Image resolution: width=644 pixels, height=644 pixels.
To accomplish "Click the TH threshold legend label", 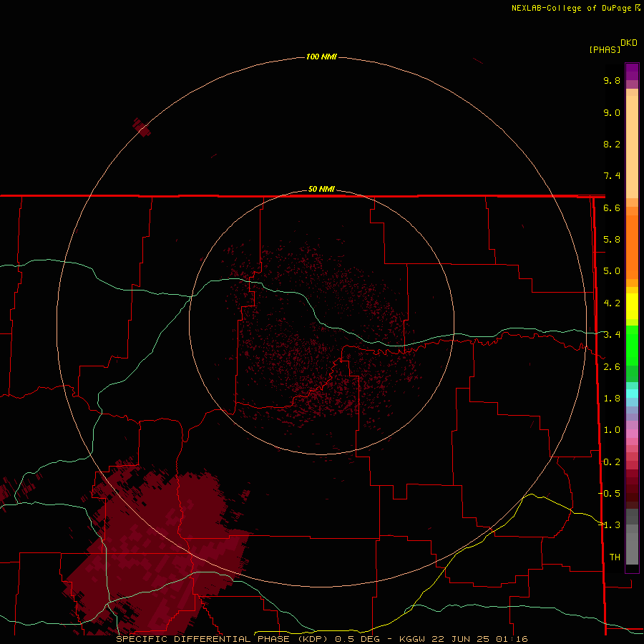I will pos(615,557).
